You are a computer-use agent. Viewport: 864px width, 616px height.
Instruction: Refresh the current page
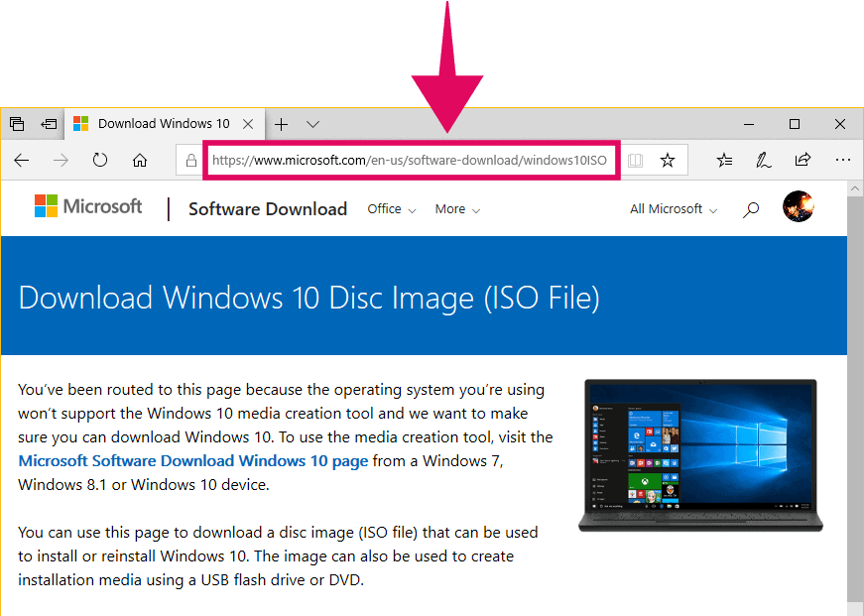coord(99,159)
